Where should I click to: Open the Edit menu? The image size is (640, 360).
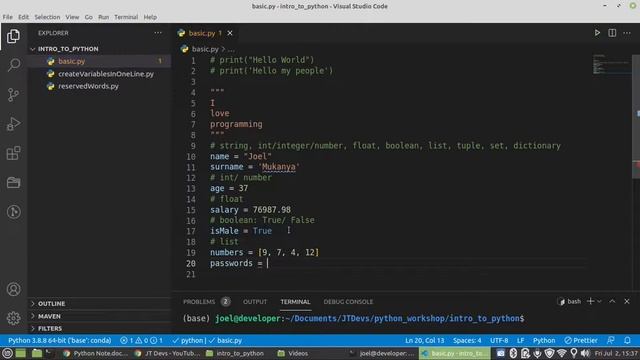23,17
